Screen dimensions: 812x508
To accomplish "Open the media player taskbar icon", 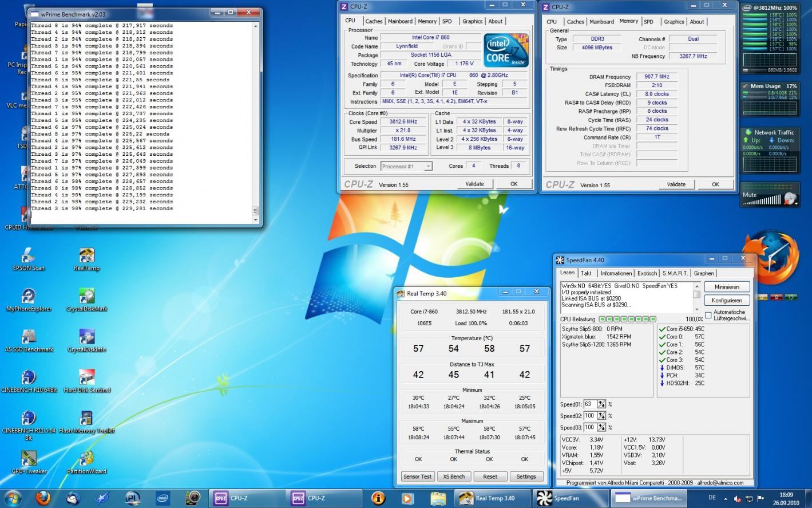I will (x=407, y=498).
